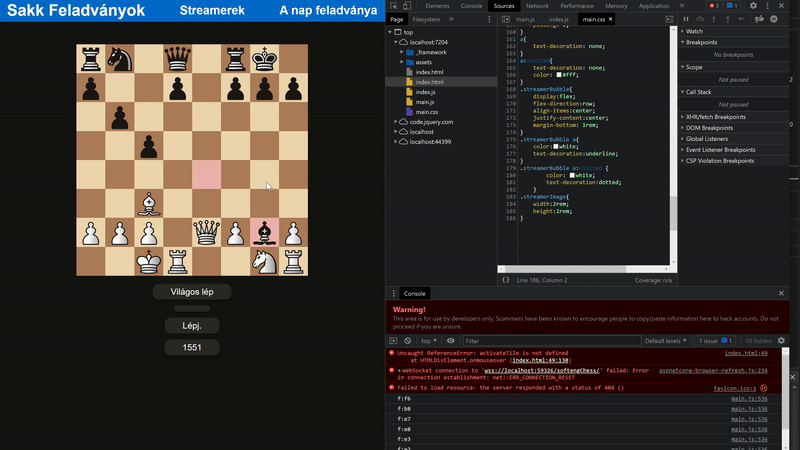Viewport: 800px width, 450px height.
Task: Click the pause script execution icon
Action: click(686, 19)
